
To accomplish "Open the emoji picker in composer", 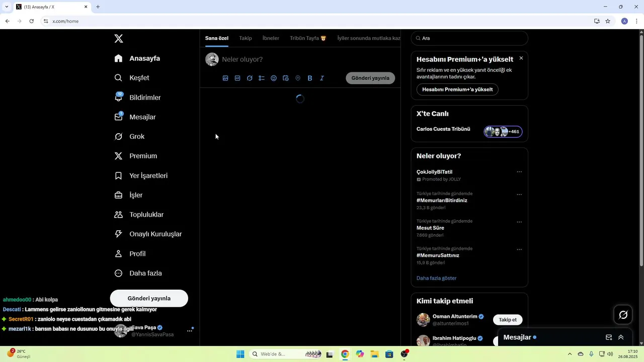I will pos(274,78).
